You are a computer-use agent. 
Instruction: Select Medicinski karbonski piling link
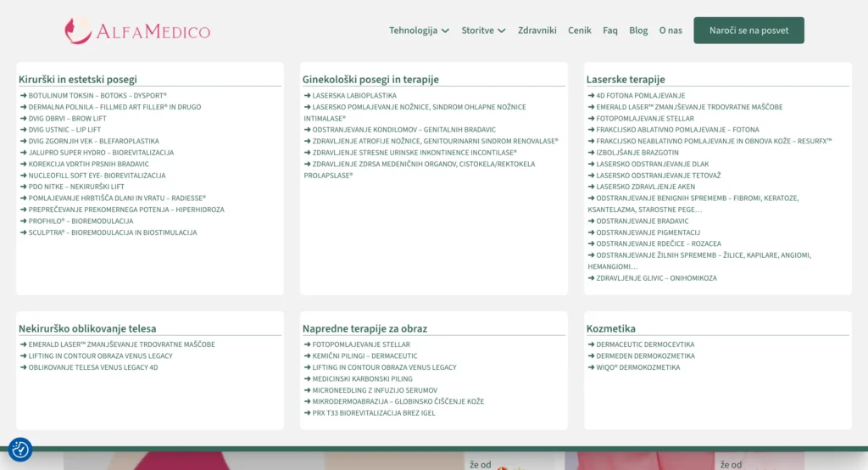362,379
